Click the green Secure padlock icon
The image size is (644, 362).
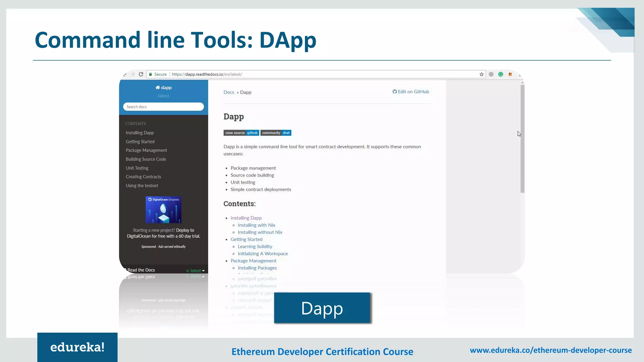pos(151,74)
